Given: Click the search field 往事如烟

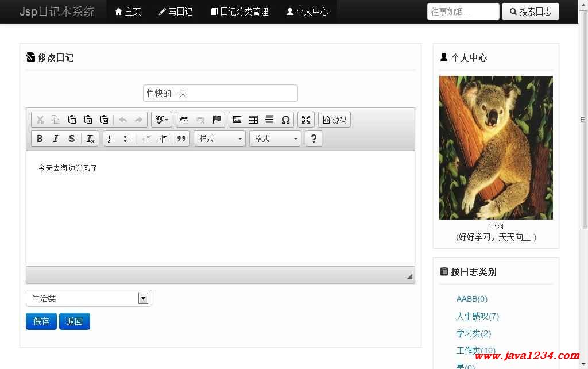Looking at the screenshot, I should pos(463,11).
